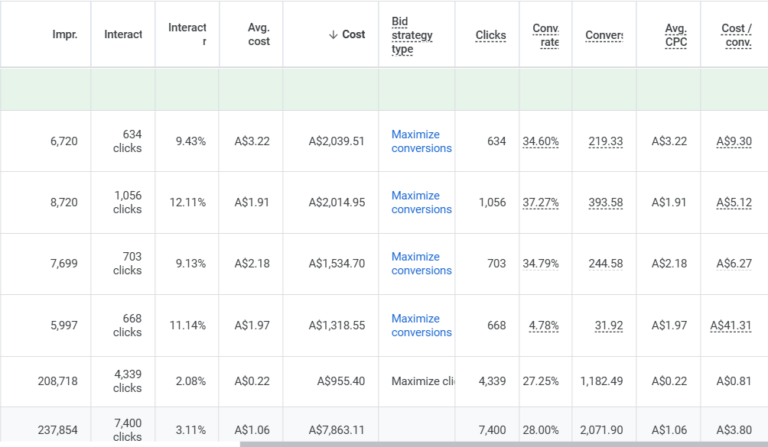The image size is (768, 447).
Task: Open Maximize conversions link in A$1,534.70 row
Action: tap(421, 264)
